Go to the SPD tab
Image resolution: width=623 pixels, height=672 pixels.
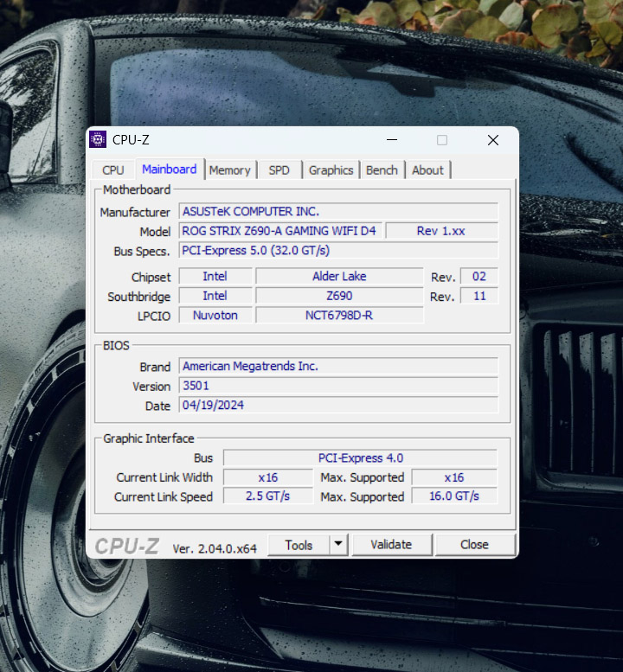(279, 170)
